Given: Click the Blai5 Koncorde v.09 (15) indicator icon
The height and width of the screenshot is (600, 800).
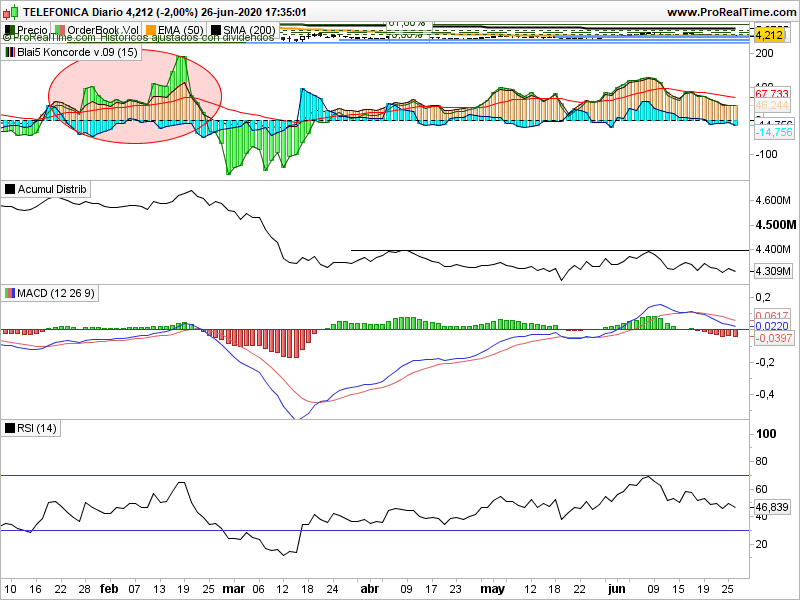Looking at the screenshot, I should pyautogui.click(x=10, y=52).
